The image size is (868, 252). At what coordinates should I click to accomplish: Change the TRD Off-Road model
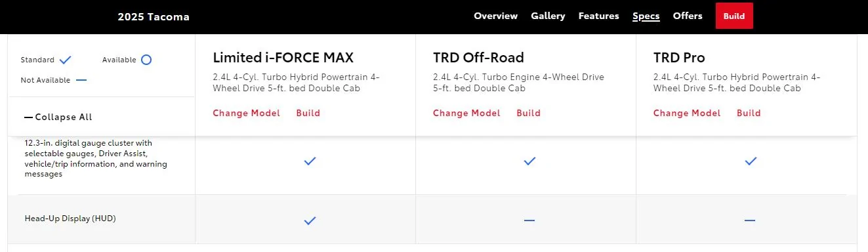coord(466,113)
